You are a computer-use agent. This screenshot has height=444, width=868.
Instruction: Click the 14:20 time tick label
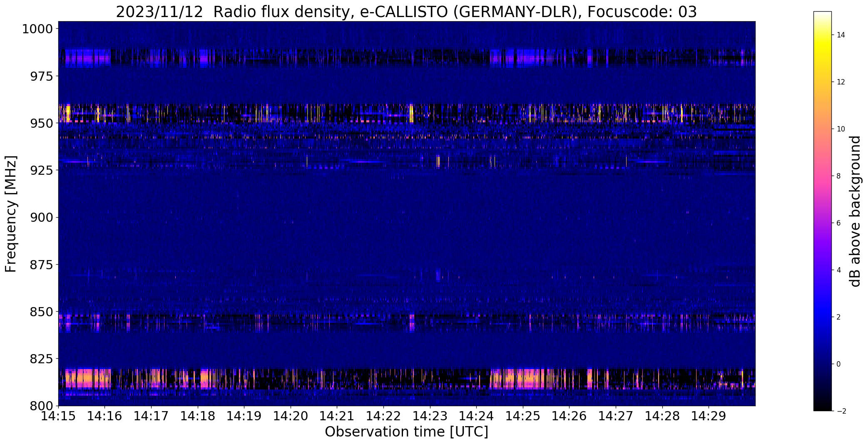291,416
